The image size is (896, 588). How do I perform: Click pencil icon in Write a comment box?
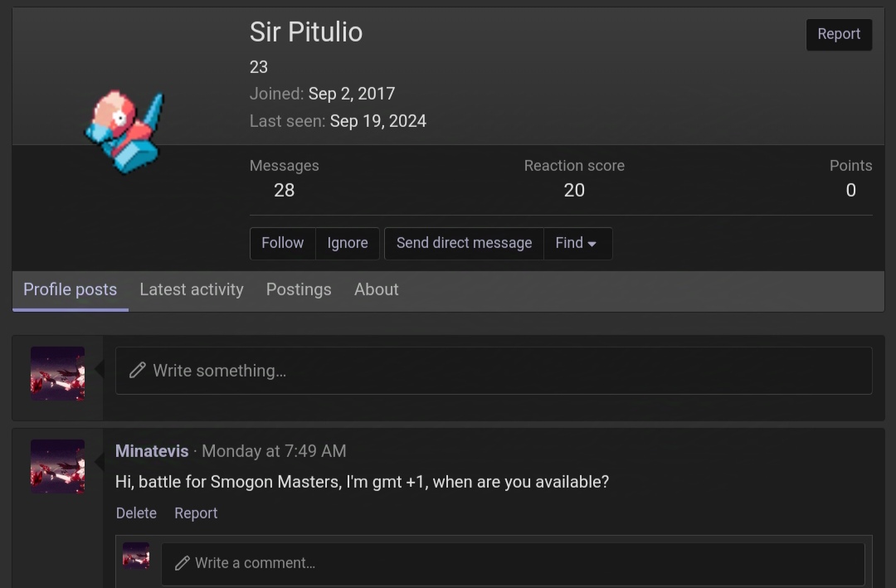click(x=183, y=563)
